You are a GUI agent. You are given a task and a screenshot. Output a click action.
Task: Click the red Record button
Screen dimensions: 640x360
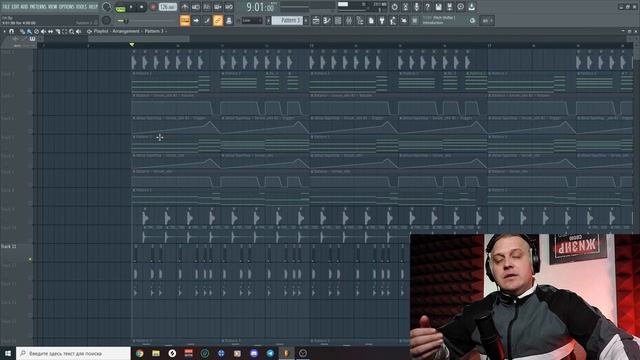point(153,7)
